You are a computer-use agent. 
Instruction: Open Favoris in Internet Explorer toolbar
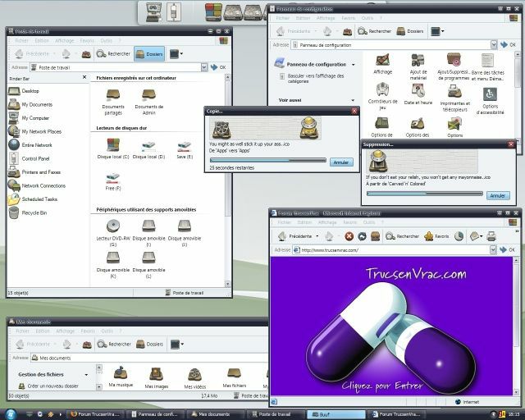(x=436, y=236)
